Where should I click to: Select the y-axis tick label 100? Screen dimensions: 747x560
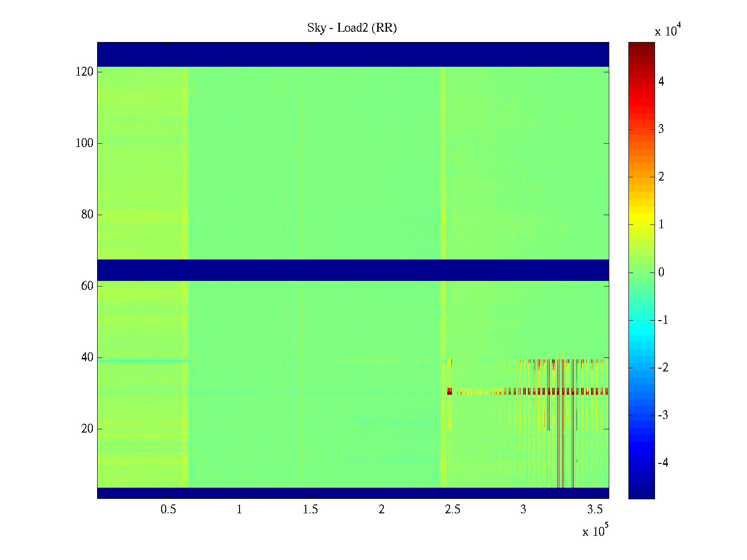85,143
